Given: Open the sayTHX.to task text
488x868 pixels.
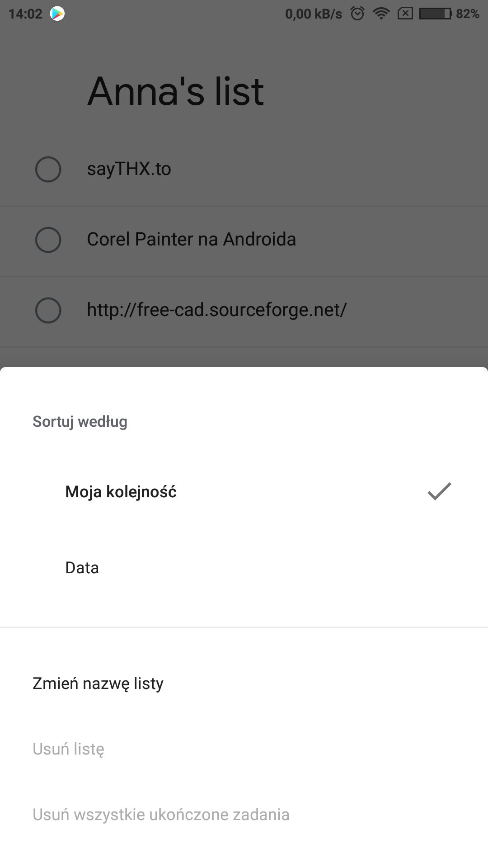Looking at the screenshot, I should (x=129, y=169).
